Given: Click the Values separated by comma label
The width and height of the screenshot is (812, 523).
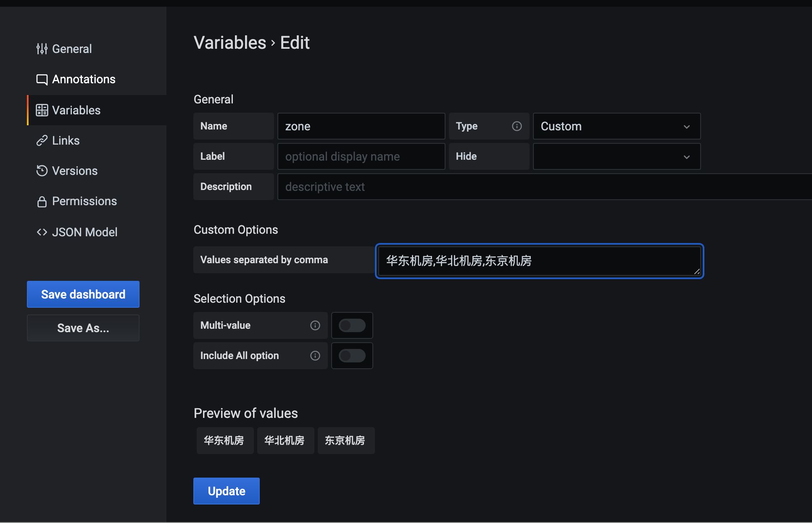Looking at the screenshot, I should (x=264, y=260).
